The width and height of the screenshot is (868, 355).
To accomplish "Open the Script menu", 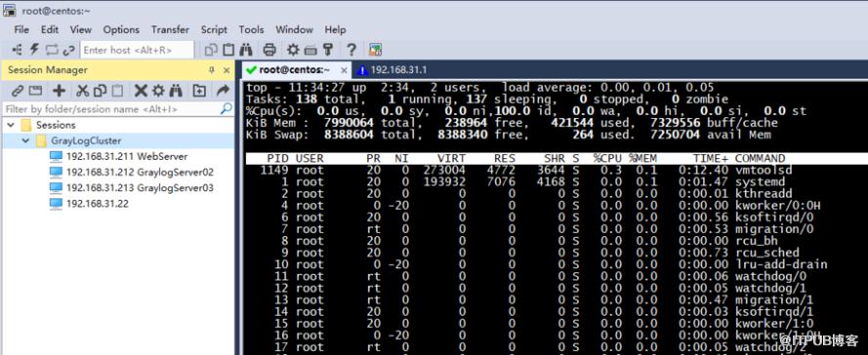I will point(214,30).
